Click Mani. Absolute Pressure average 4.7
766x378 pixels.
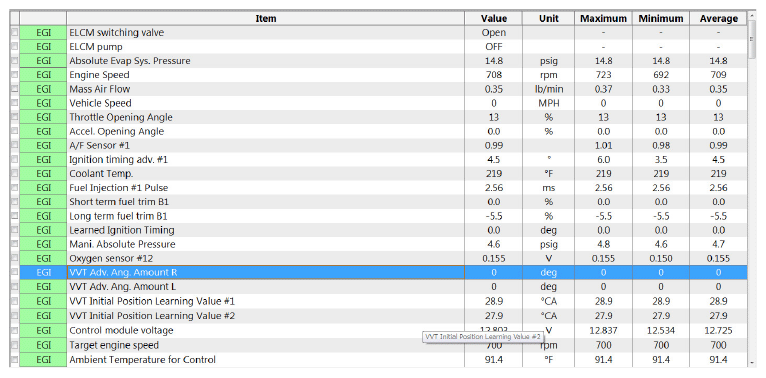718,244
